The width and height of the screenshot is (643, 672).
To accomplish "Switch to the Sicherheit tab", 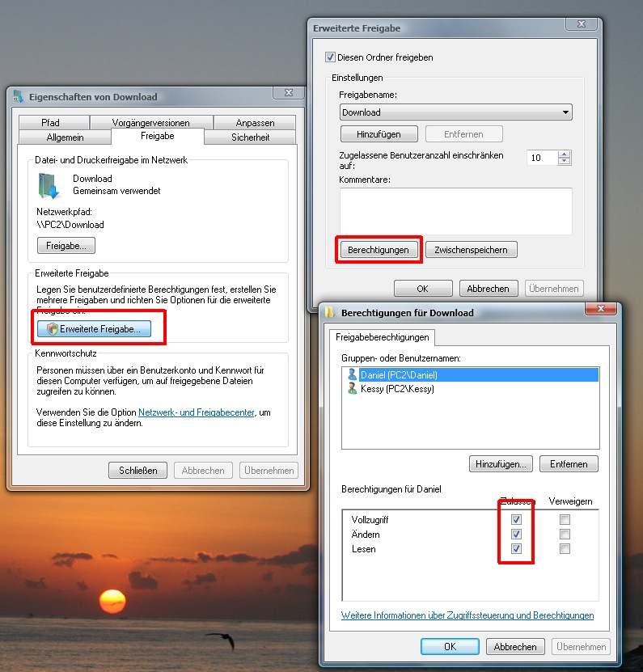I will pyautogui.click(x=251, y=137).
